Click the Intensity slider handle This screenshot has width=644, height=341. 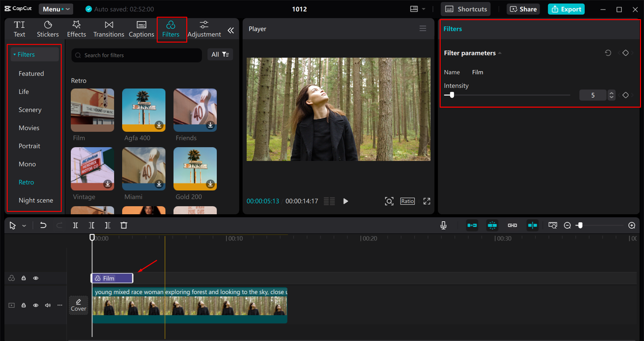click(x=452, y=95)
